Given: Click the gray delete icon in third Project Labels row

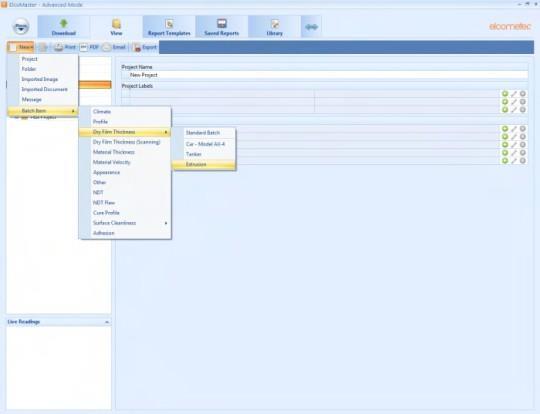Looking at the screenshot, I should (523, 110).
